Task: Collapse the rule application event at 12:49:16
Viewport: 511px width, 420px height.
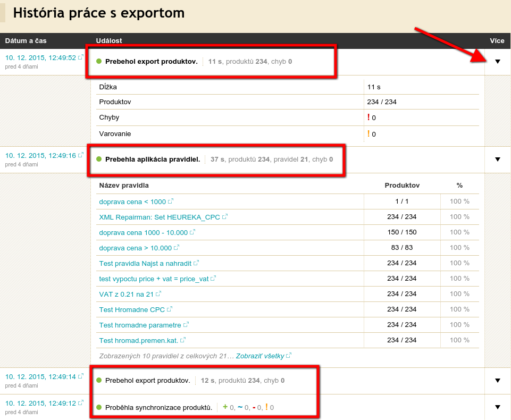Action: click(498, 159)
